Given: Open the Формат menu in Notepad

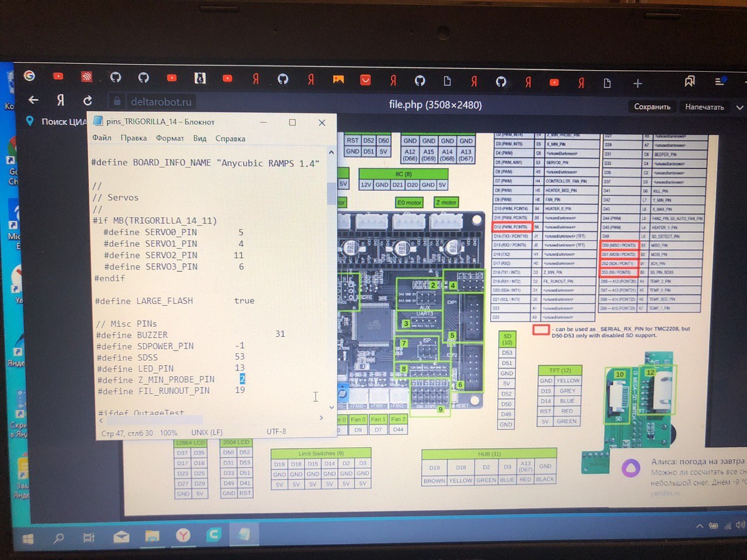Looking at the screenshot, I should (170, 138).
